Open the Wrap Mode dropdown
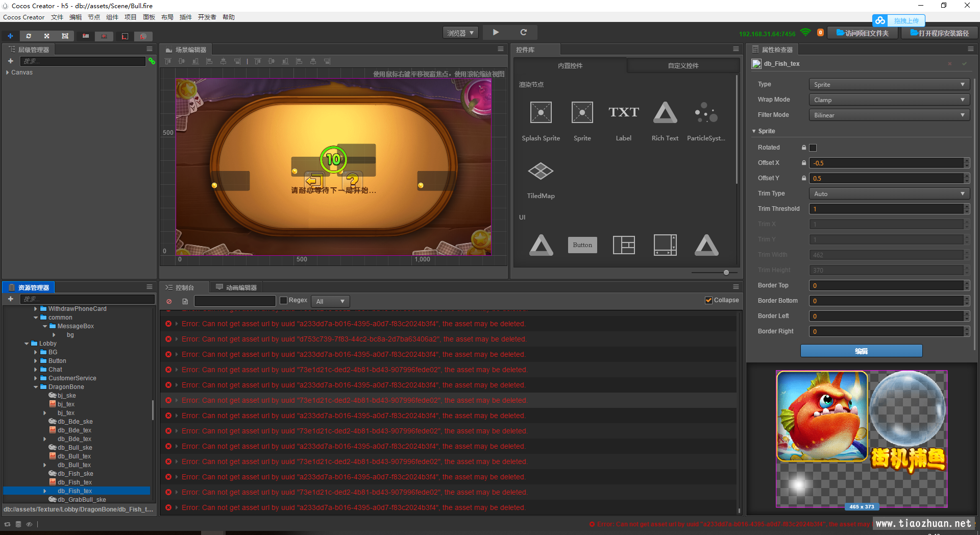The image size is (980, 535). coord(889,100)
